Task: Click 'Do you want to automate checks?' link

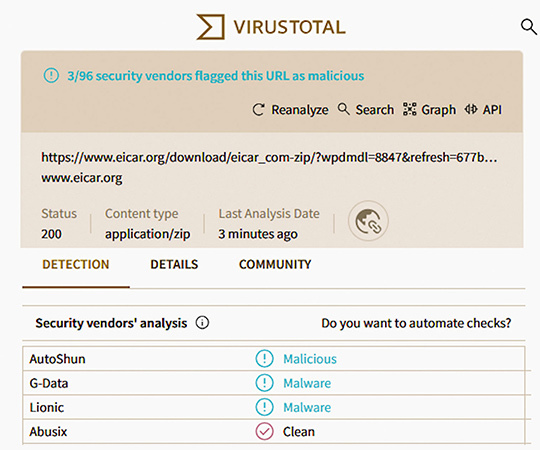Action: tap(416, 323)
